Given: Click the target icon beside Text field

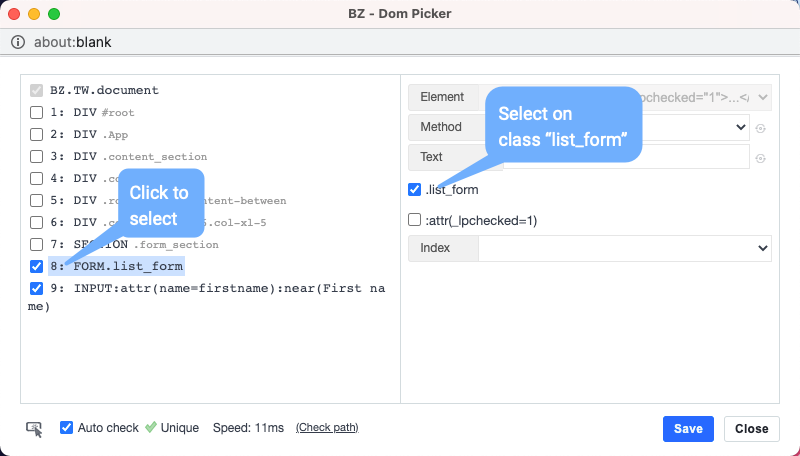Looking at the screenshot, I should (760, 159).
